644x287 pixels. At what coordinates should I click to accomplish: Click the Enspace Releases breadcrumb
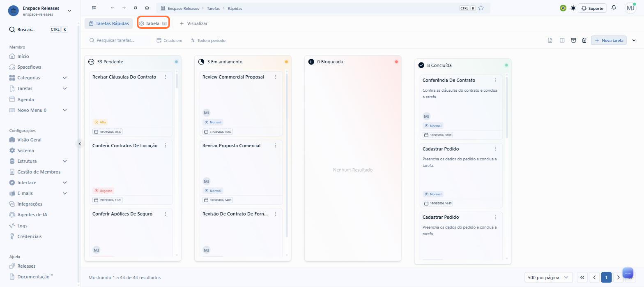pos(179,8)
